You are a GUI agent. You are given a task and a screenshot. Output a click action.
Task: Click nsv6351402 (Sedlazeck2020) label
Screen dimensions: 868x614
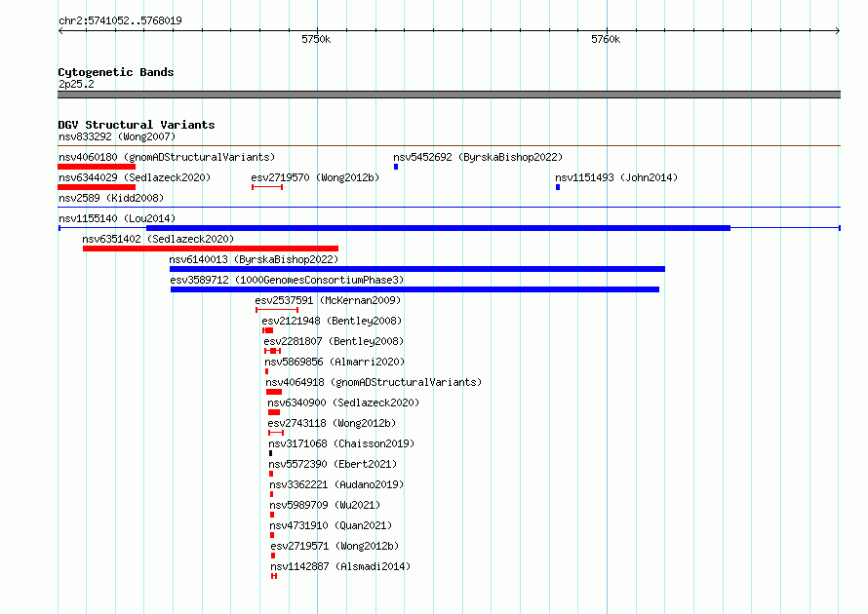click(158, 239)
